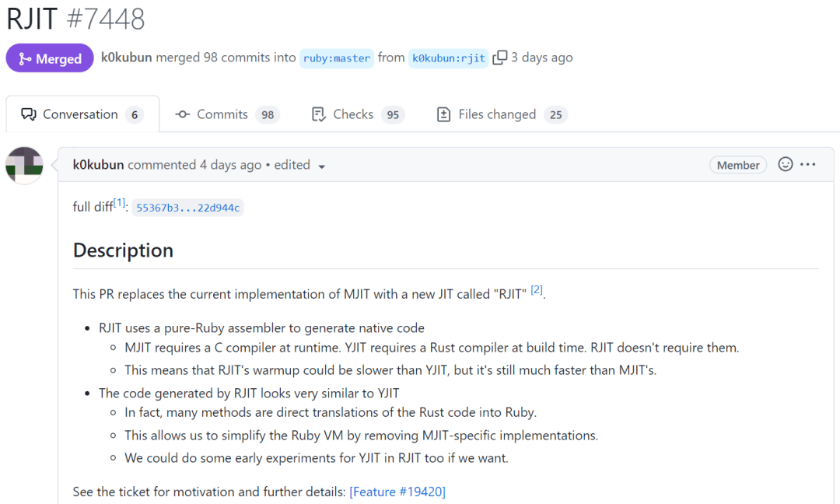Click footnote reference [2] after RJIT

point(537,289)
